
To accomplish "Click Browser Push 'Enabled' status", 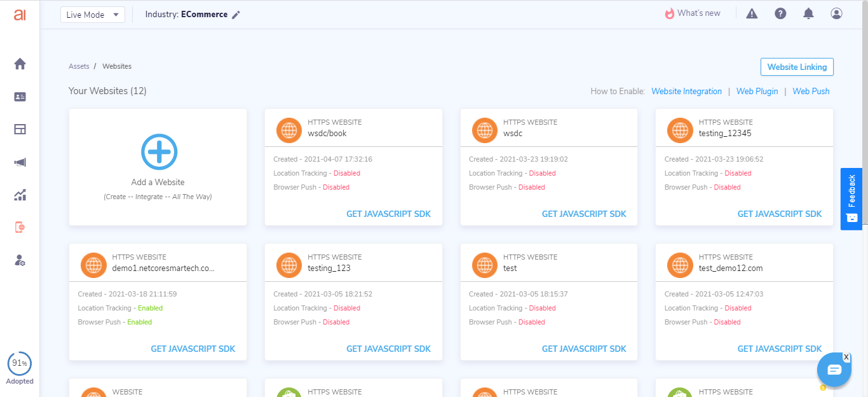I will (x=140, y=322).
